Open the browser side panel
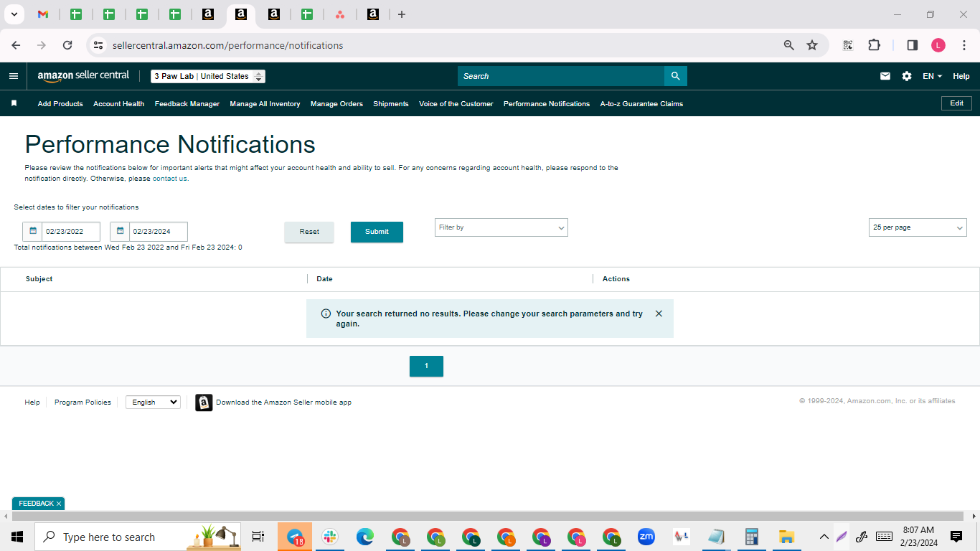 point(913,45)
